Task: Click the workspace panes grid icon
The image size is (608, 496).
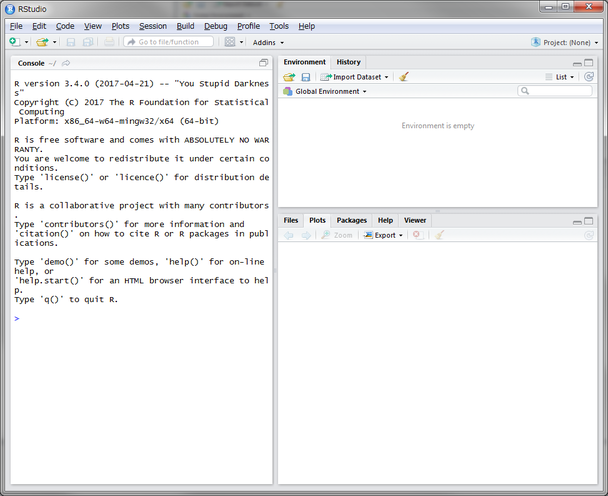Action: tap(230, 42)
